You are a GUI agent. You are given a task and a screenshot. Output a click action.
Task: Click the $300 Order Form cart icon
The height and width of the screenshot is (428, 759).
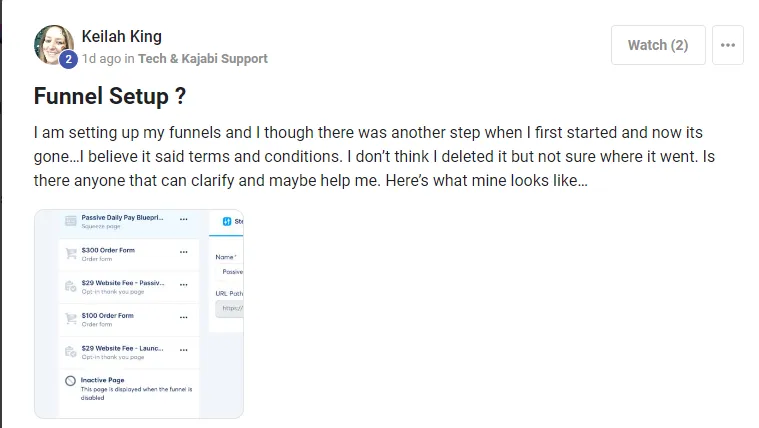coord(71,253)
